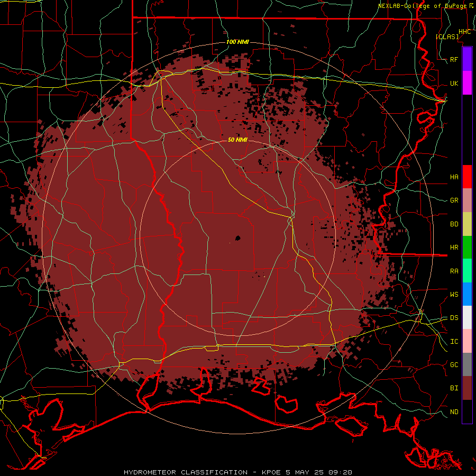This screenshot has width=476, height=476.
Task: Click the green HR legend swatch
Action: click(467, 248)
